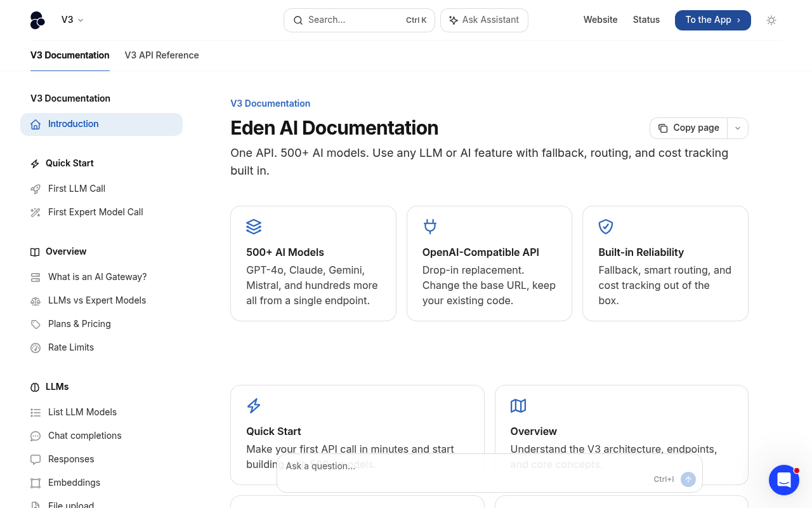Click the plug icon on OpenAI-Compatible API card

tap(430, 227)
